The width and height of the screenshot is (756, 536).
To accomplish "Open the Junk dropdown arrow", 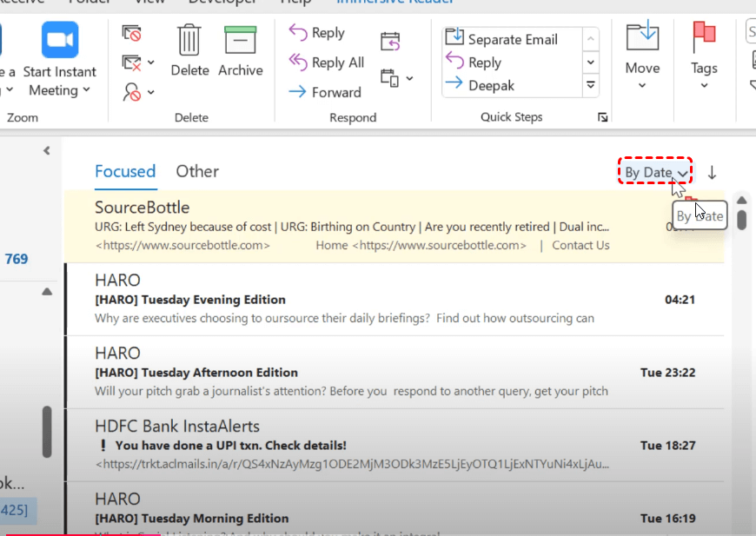I will (151, 91).
